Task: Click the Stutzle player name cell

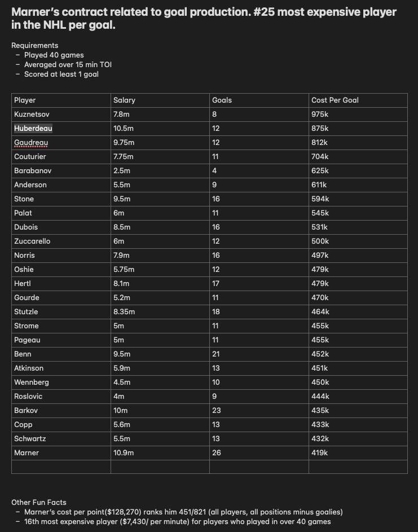Action: 61,312
